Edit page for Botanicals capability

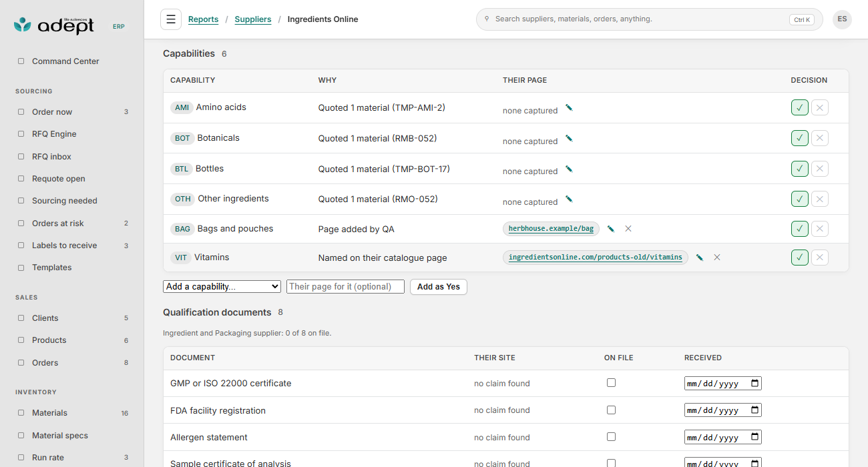(569, 138)
